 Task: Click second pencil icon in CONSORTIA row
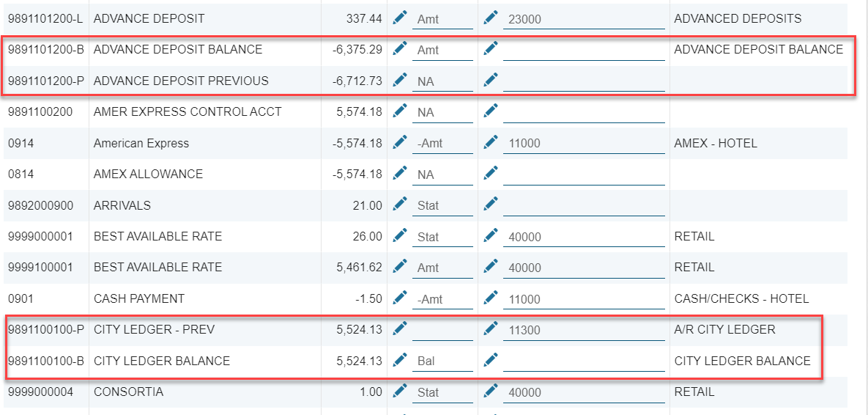point(491,391)
